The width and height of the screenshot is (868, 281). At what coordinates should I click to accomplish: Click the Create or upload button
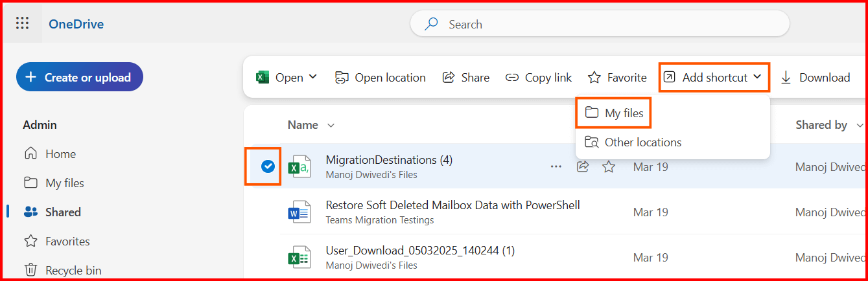pyautogui.click(x=80, y=77)
